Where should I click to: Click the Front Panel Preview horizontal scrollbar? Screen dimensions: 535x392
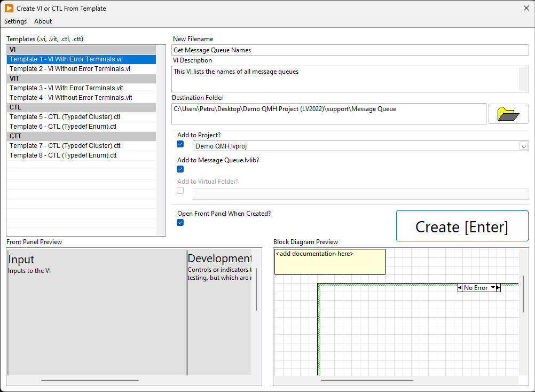(x=91, y=380)
